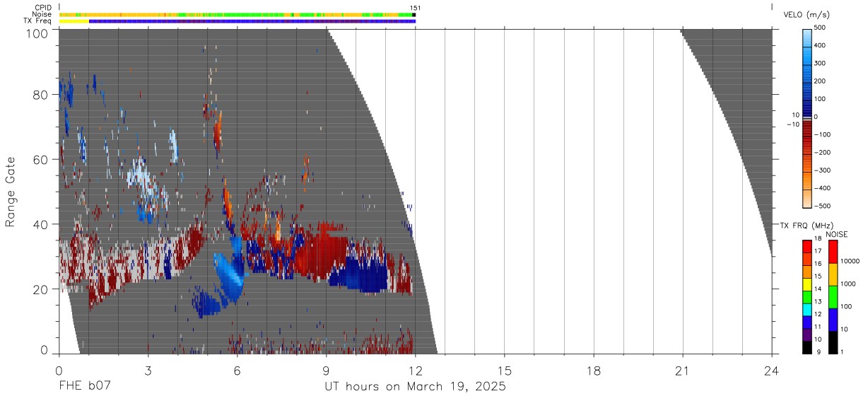Click the '−10' velocity threshold label

(x=792, y=124)
